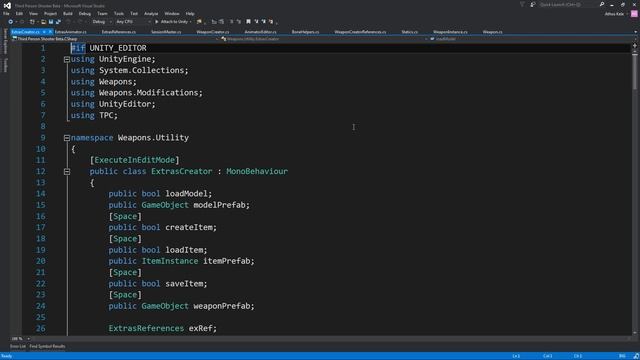Open the Help menu
The width and height of the screenshot is (640, 360).
[190, 13]
